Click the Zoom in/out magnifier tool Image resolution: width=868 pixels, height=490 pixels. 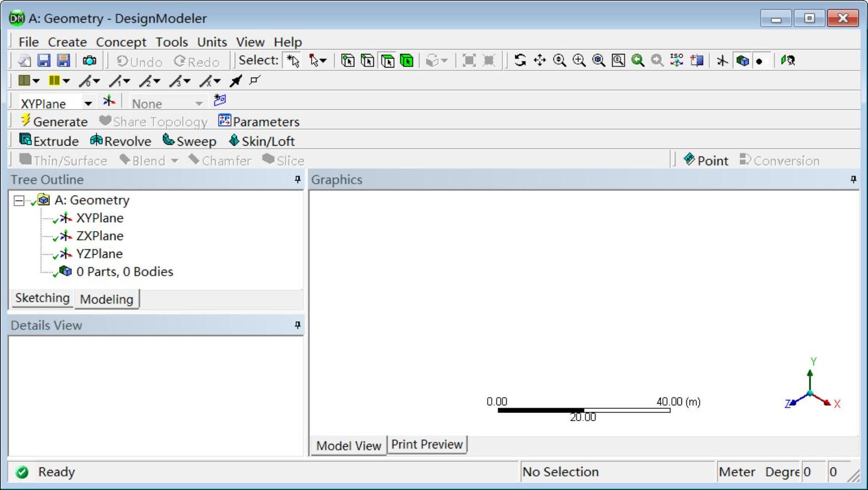(559, 60)
